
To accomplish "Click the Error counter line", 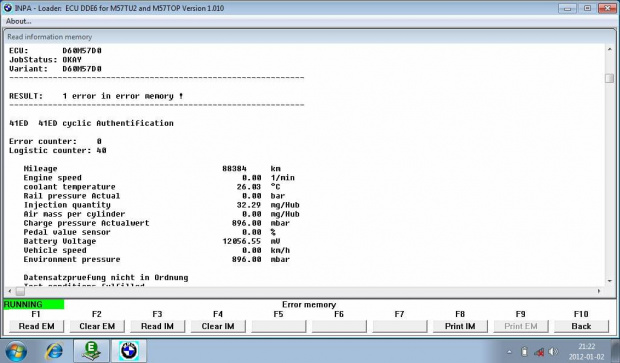I will point(55,142).
